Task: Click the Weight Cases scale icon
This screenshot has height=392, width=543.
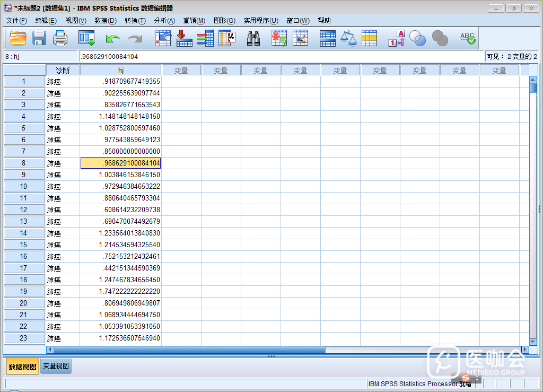Action: click(348, 38)
